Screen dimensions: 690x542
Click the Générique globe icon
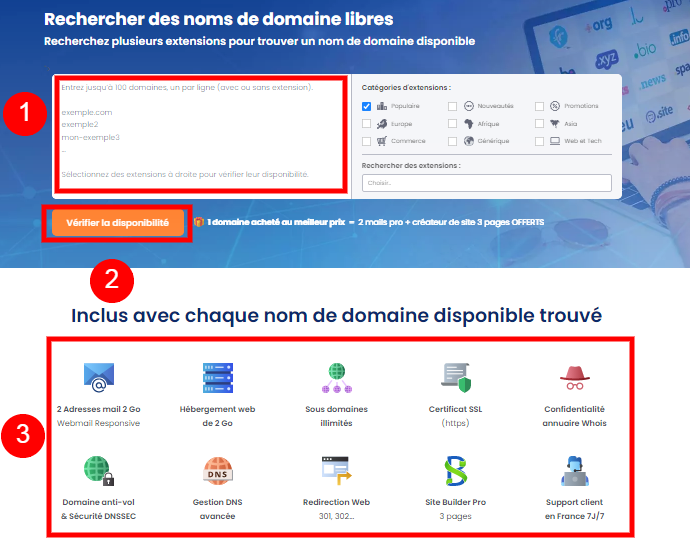point(469,141)
